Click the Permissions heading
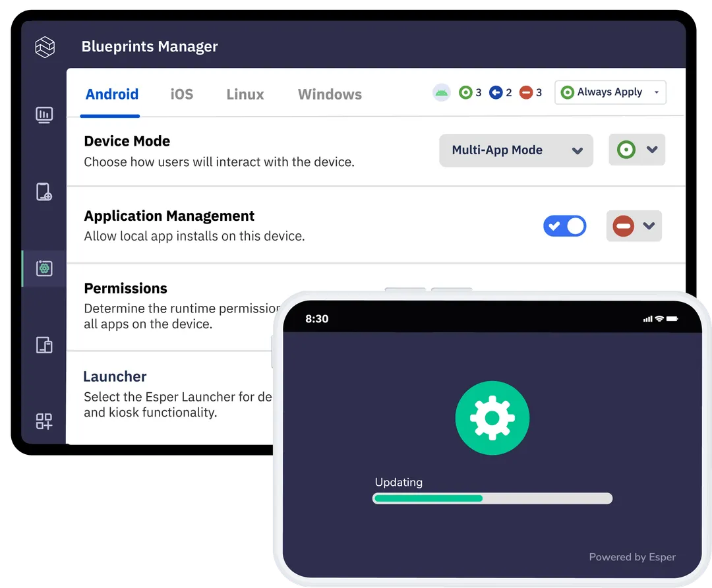This screenshot has width=712, height=588. click(x=126, y=288)
